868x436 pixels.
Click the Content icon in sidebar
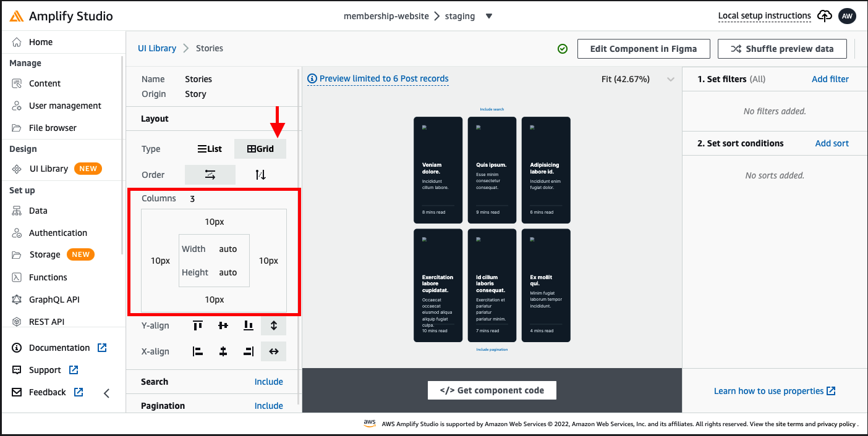(17, 83)
